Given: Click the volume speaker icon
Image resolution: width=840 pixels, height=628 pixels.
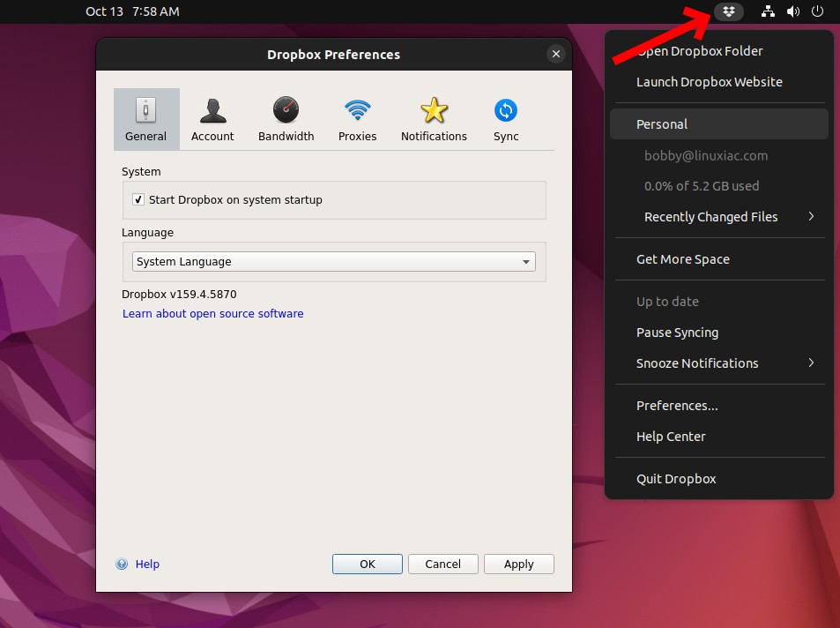Looking at the screenshot, I should coord(793,11).
